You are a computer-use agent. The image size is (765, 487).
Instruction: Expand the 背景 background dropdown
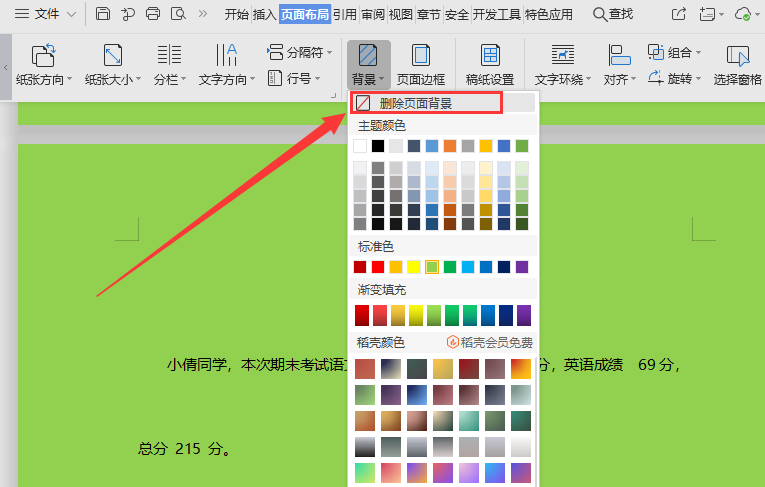coord(368,79)
